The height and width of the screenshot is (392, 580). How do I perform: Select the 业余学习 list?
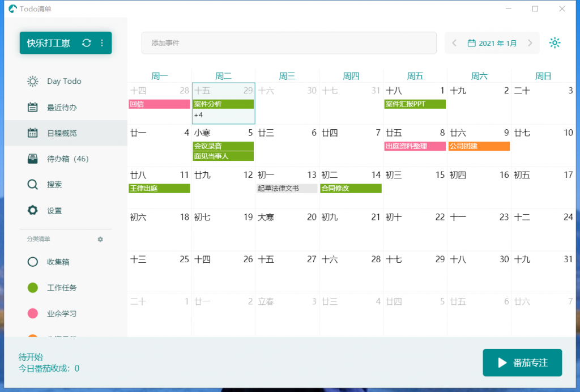[66, 314]
